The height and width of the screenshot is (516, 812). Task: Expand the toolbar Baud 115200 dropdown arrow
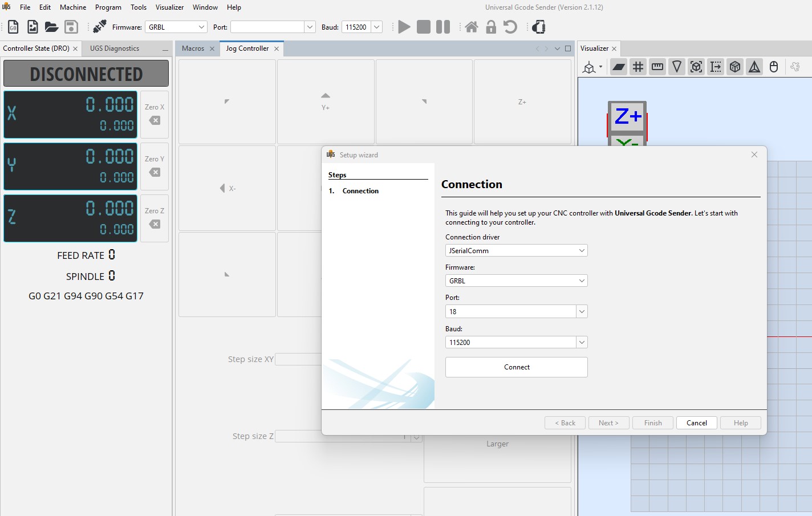(377, 27)
